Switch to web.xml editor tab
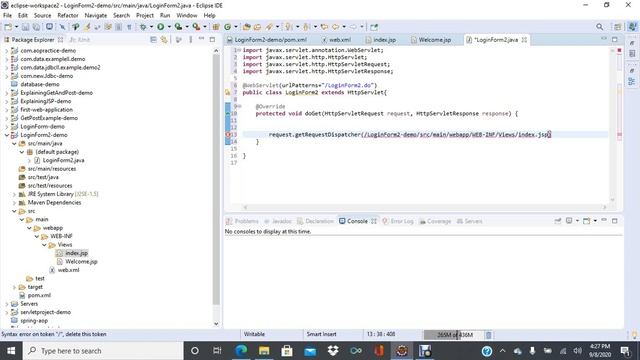Image resolution: width=640 pixels, height=360 pixels. (336, 40)
